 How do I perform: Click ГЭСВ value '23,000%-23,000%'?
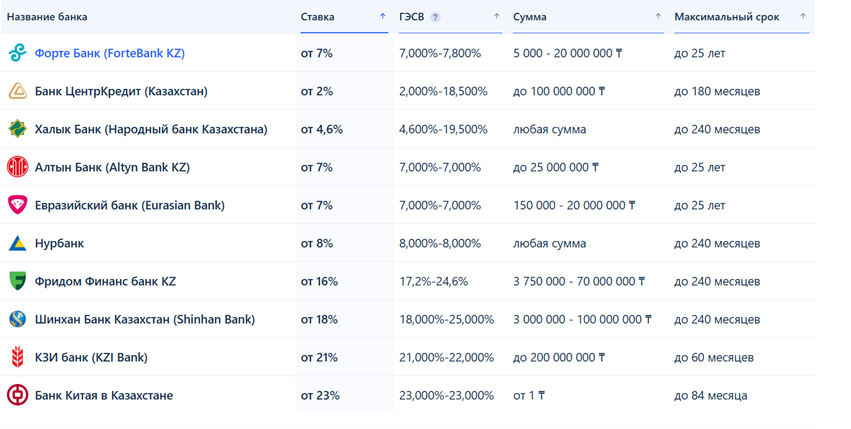click(447, 395)
